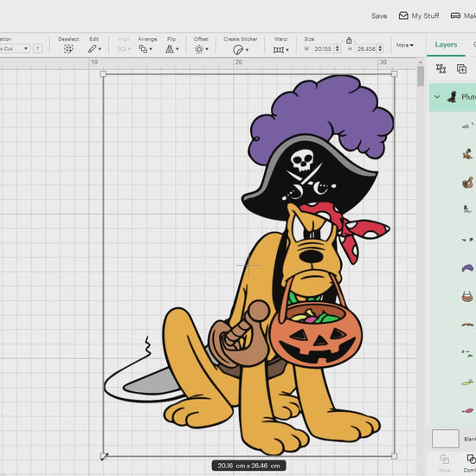Click the top-right handle of selection box
Viewport: 476px width, 476px height.
[395, 74]
